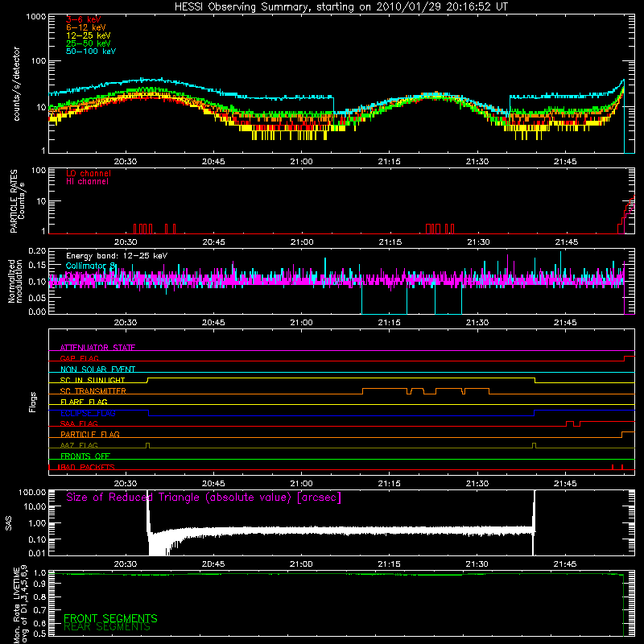This screenshot has height=644, width=644.
Task: Select the Mon. Rate LIVETIME axis label
Action: click(x=20, y=605)
